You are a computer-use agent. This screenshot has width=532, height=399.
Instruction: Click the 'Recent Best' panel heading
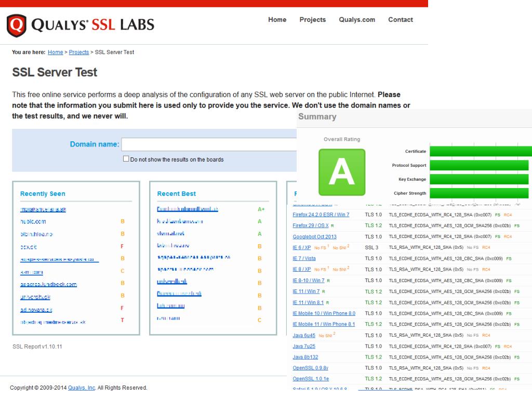(x=177, y=194)
